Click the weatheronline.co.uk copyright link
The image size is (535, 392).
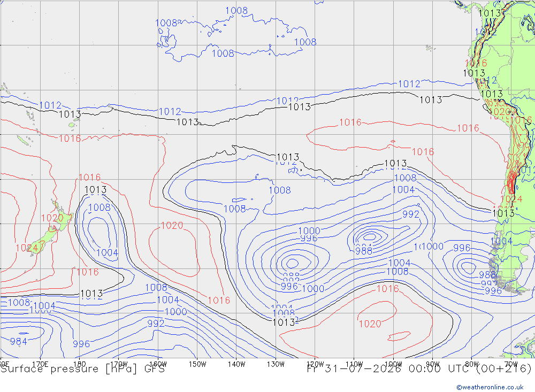[x=490, y=387]
